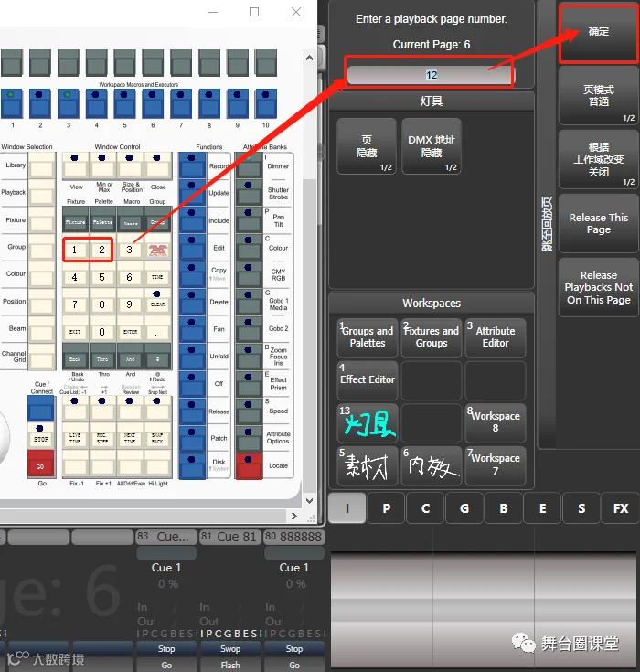Click the CLEAR key on the keypad
640x672 pixels.
(x=157, y=301)
